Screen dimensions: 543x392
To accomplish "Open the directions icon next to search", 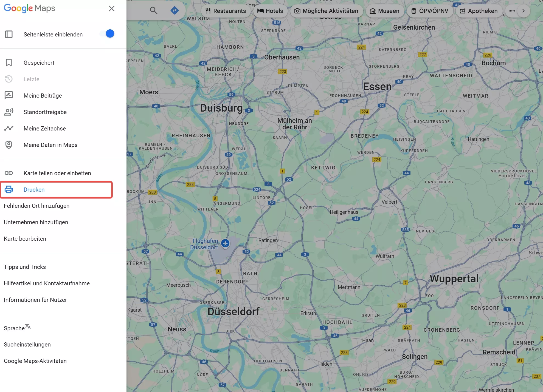I will tap(175, 10).
